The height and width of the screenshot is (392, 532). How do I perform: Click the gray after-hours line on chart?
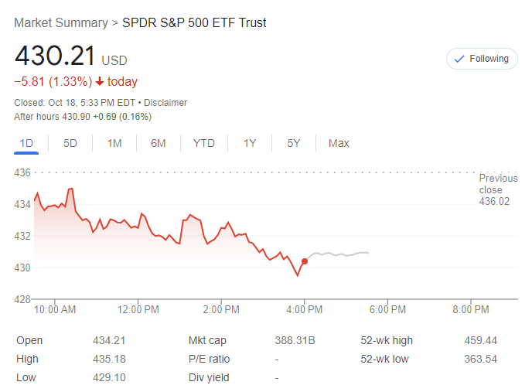pyautogui.click(x=340, y=254)
